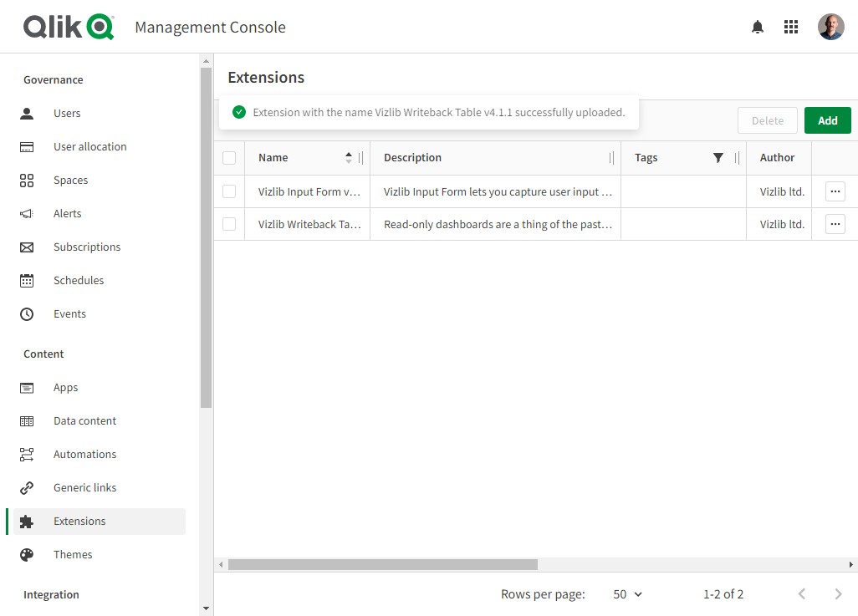This screenshot has width=858, height=616.
Task: Click the Tags column resize handle
Action: pos(737,158)
